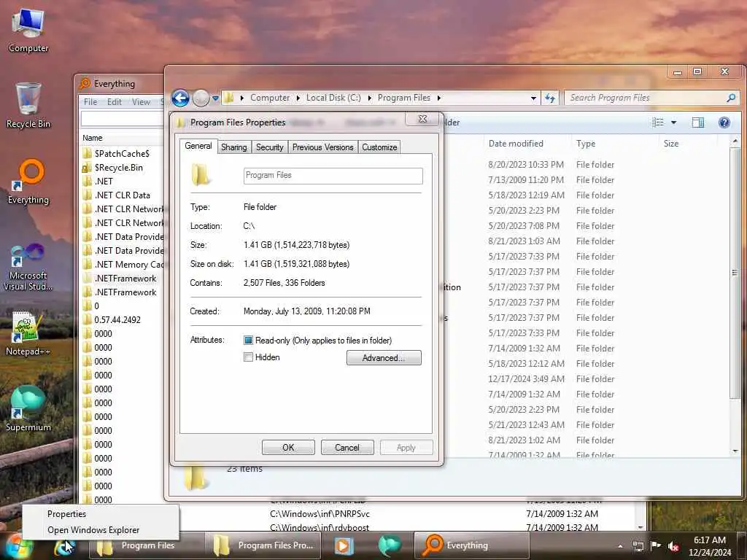Sort by the Type column header
This screenshot has width=747, height=560.
(x=586, y=144)
